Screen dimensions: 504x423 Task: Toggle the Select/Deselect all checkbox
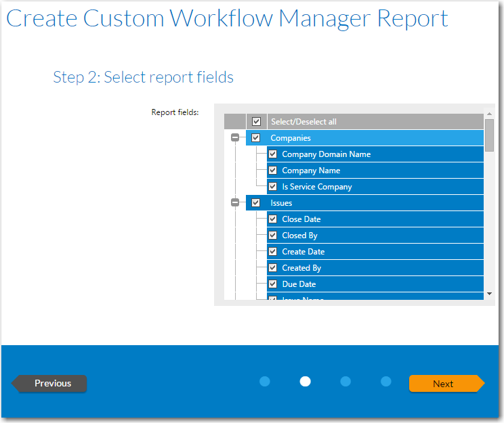coord(256,122)
